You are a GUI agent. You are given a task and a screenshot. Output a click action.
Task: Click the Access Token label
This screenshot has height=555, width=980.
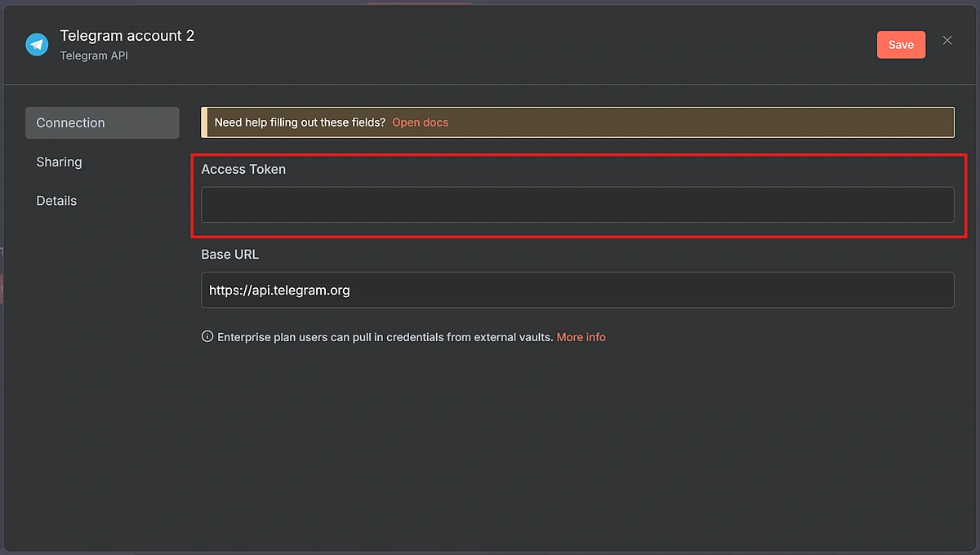243,169
